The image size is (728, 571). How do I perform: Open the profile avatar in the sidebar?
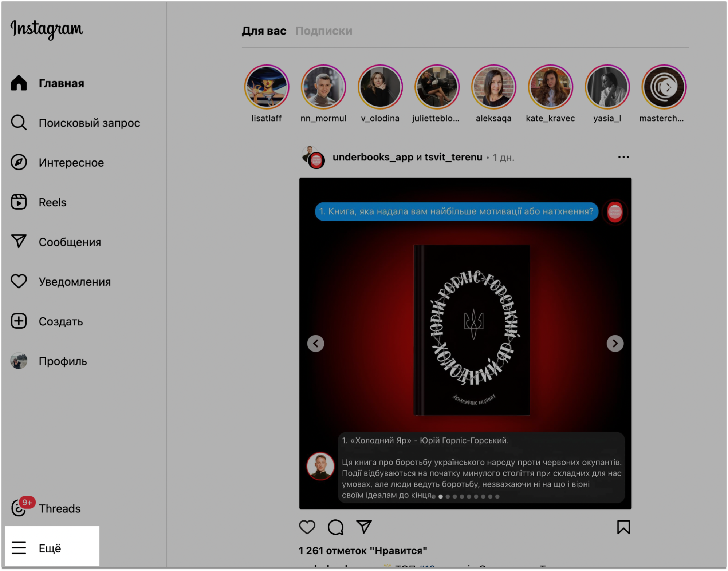point(19,361)
